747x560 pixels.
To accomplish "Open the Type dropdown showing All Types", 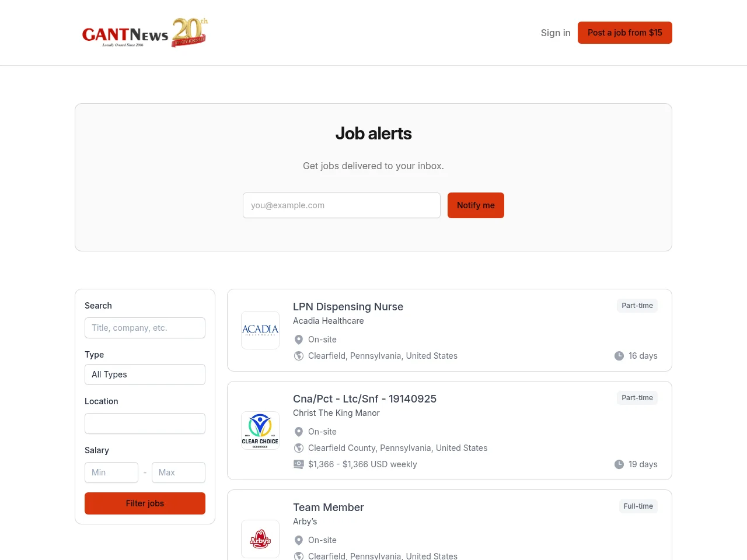I will click(x=145, y=374).
